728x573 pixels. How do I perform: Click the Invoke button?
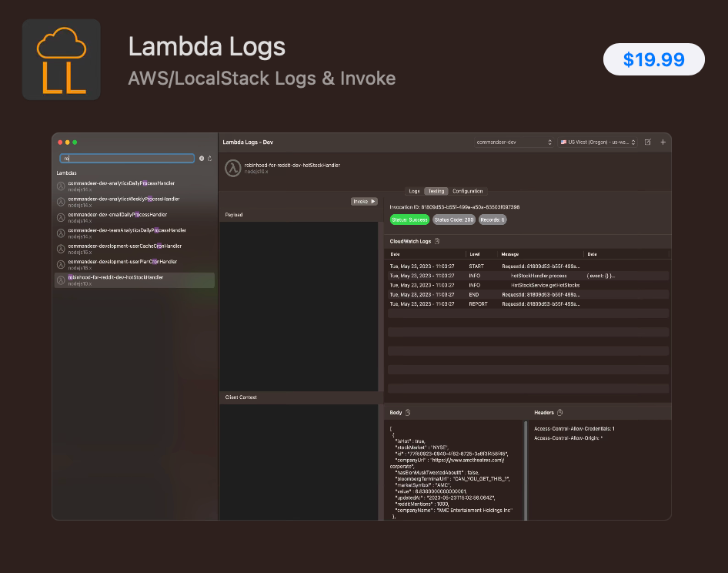(364, 201)
